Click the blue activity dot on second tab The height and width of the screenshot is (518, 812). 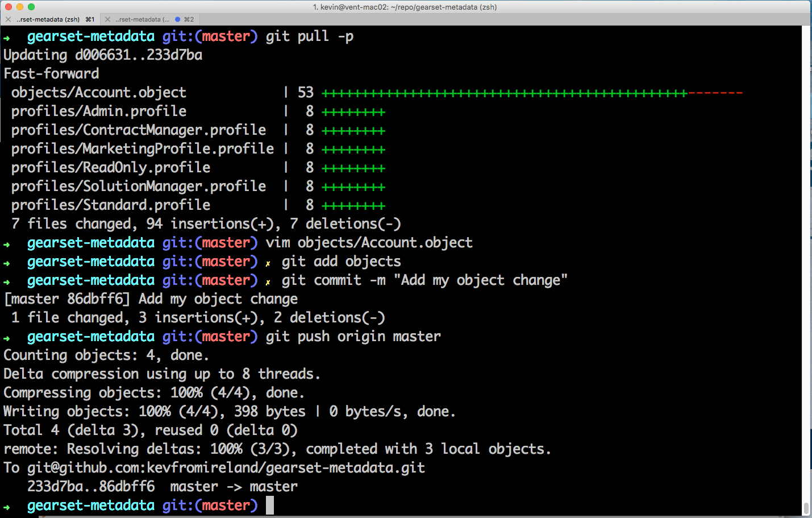pyautogui.click(x=177, y=19)
